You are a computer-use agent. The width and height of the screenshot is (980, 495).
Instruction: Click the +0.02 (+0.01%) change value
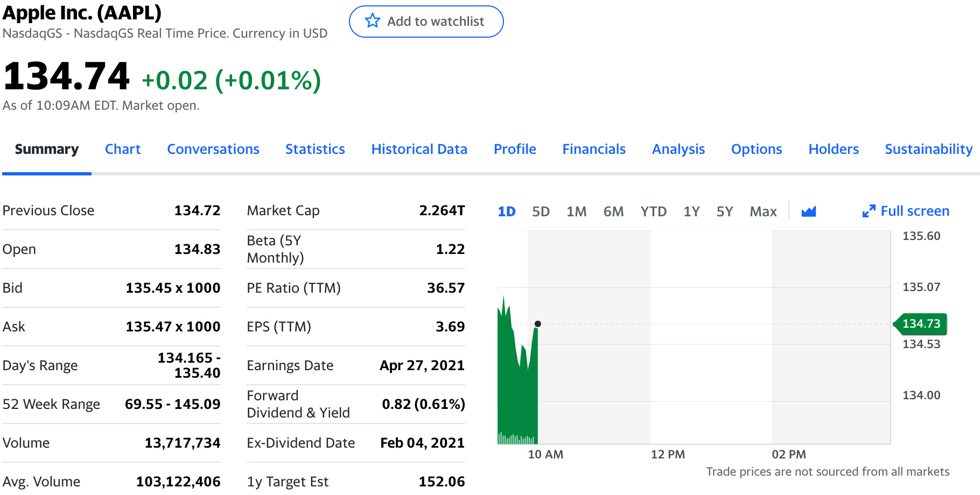(232, 81)
